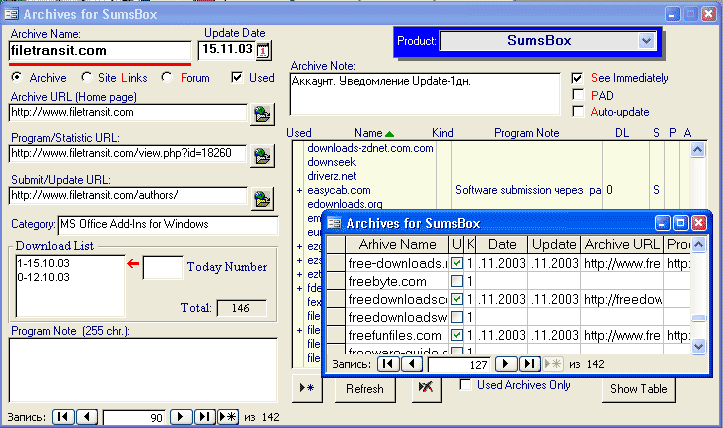Check the Used Archives Only option
The height and width of the screenshot is (428, 723).
465,385
